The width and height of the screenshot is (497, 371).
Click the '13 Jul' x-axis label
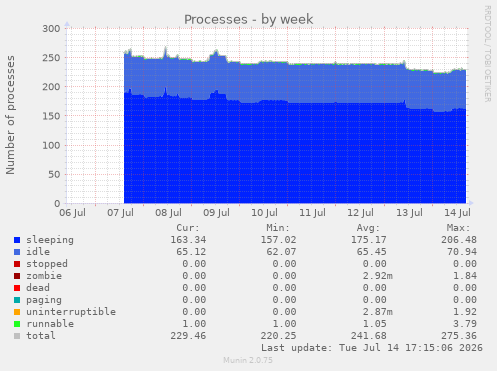tap(409, 213)
